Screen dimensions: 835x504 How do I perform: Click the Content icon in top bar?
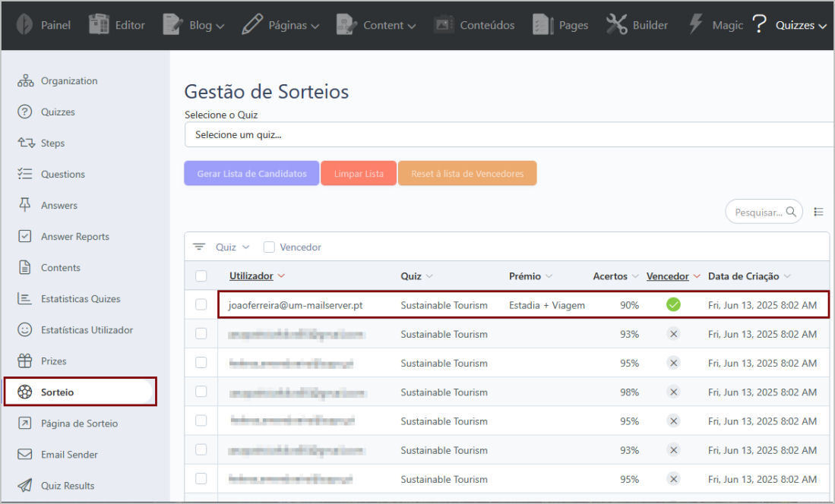coord(346,24)
